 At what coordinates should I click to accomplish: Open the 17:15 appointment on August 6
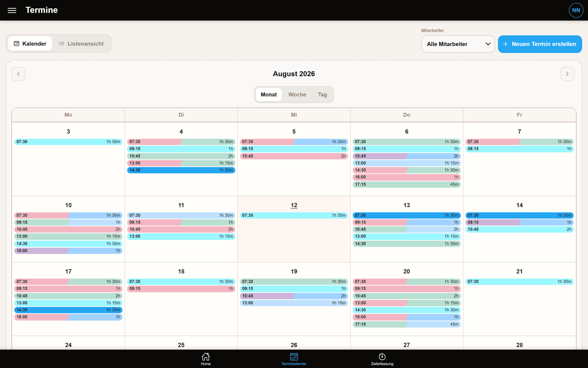pyautogui.click(x=407, y=184)
